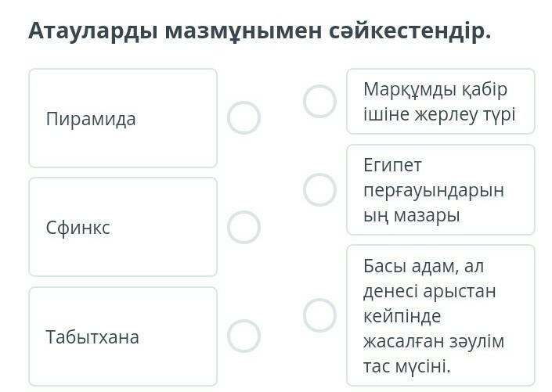Choose the 'Басы адам, ал денесі арыстан' definition card

(x=441, y=315)
